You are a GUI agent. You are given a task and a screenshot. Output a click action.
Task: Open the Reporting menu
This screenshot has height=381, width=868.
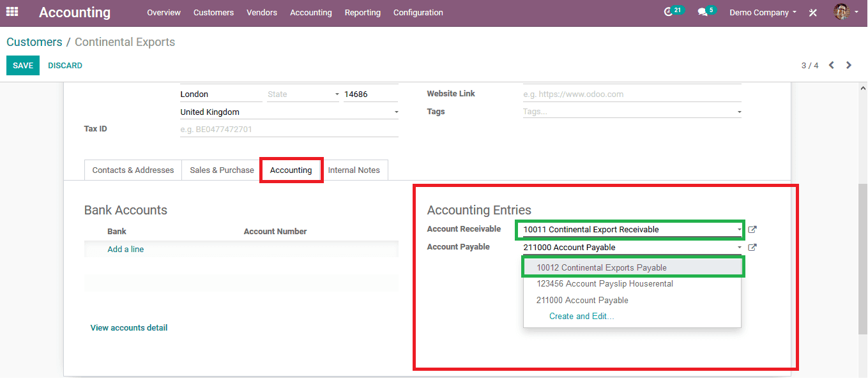click(x=362, y=12)
